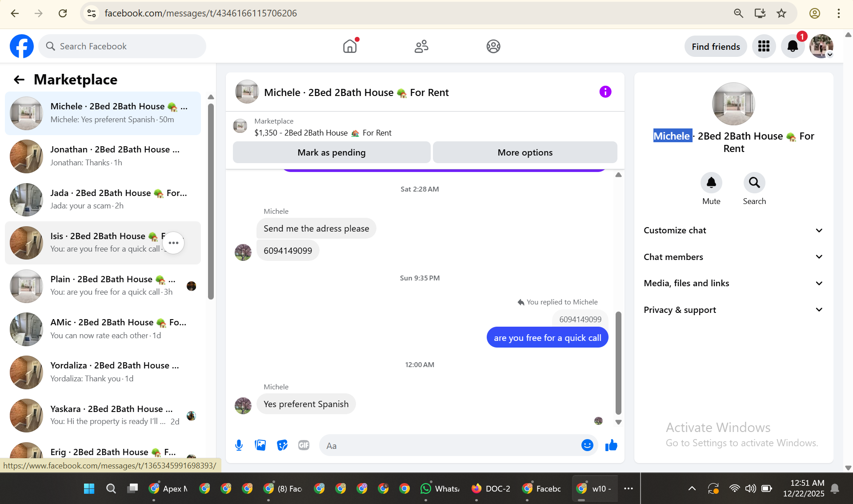853x504 pixels.
Task: Open Chrome's three-dot menu
Action: click(x=839, y=13)
